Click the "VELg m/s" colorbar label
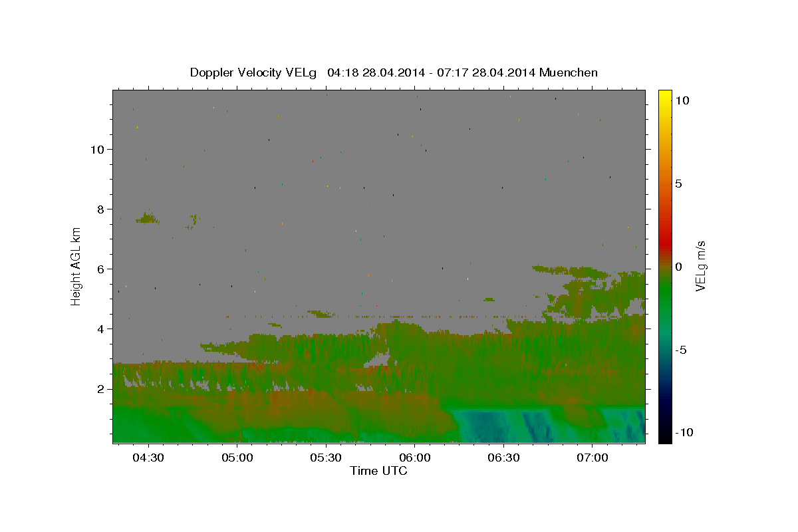 point(700,265)
